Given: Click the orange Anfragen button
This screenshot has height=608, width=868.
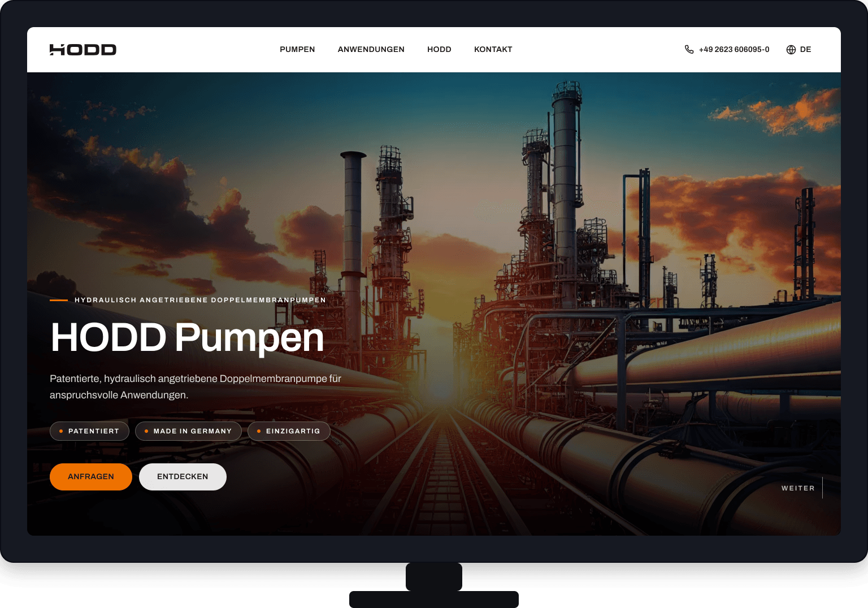Looking at the screenshot, I should point(91,477).
